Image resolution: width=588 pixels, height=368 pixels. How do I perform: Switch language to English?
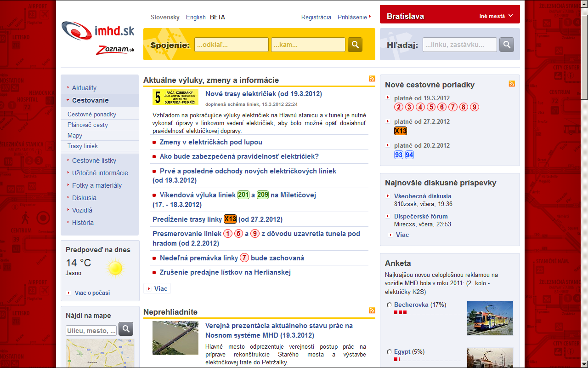click(196, 17)
